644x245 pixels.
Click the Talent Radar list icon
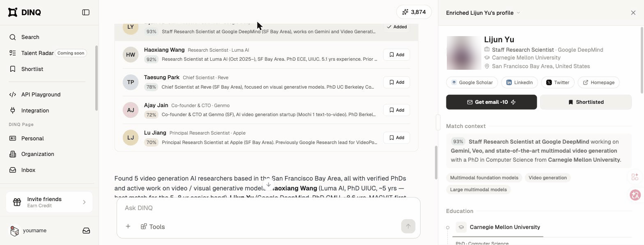tap(13, 53)
